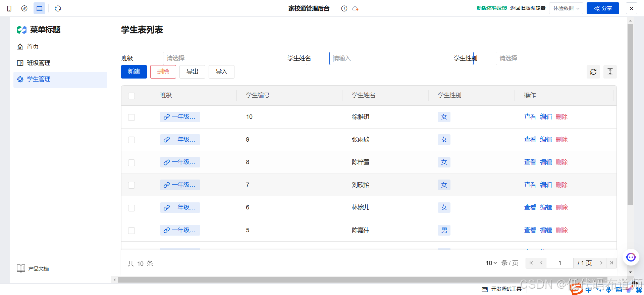Click the page number input in pagination
The image size is (644, 295).
coord(560,263)
